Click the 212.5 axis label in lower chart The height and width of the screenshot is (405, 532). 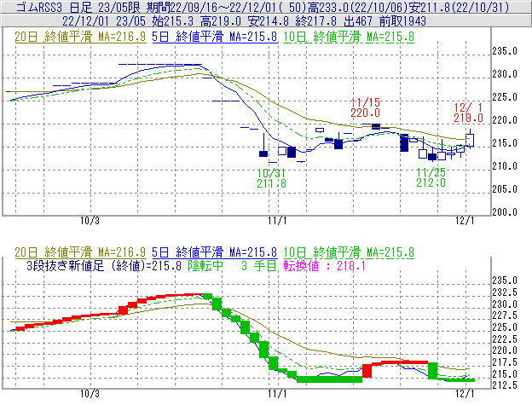pos(505,385)
